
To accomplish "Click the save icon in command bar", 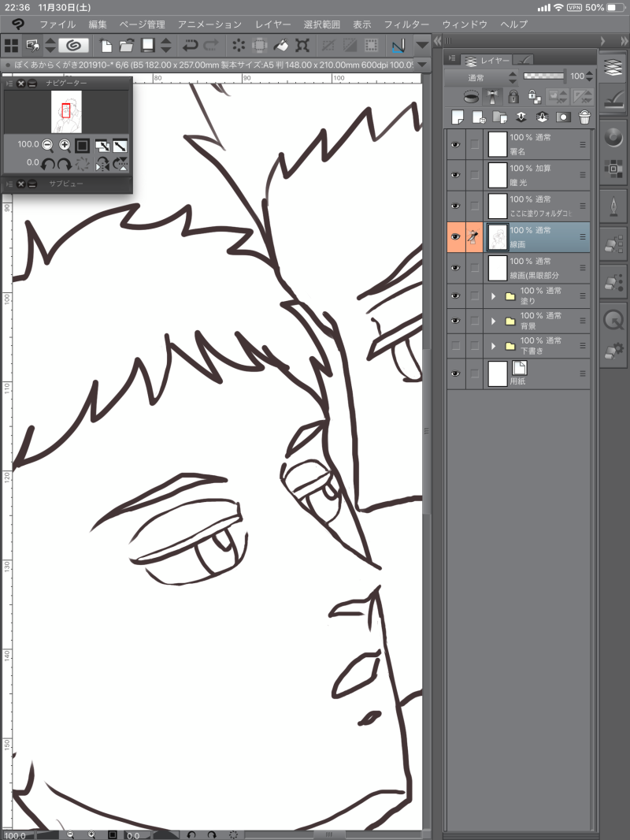I will pyautogui.click(x=148, y=46).
